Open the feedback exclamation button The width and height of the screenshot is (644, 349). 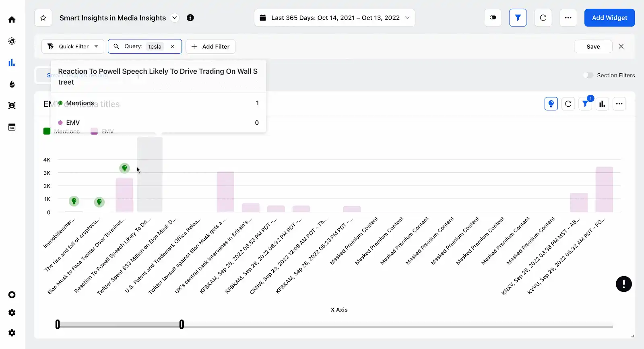point(623,284)
